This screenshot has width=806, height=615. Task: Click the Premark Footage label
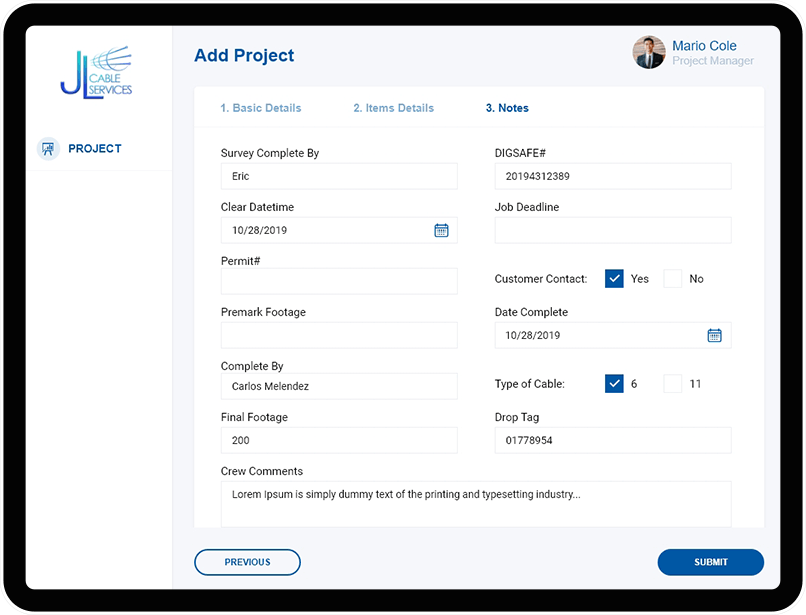pyautogui.click(x=263, y=312)
